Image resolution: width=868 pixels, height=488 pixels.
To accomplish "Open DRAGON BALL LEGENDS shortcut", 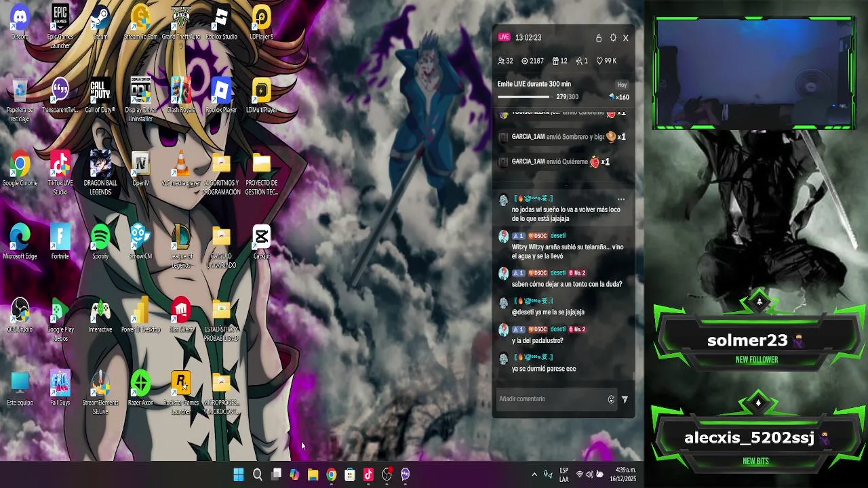I will 100,174.
